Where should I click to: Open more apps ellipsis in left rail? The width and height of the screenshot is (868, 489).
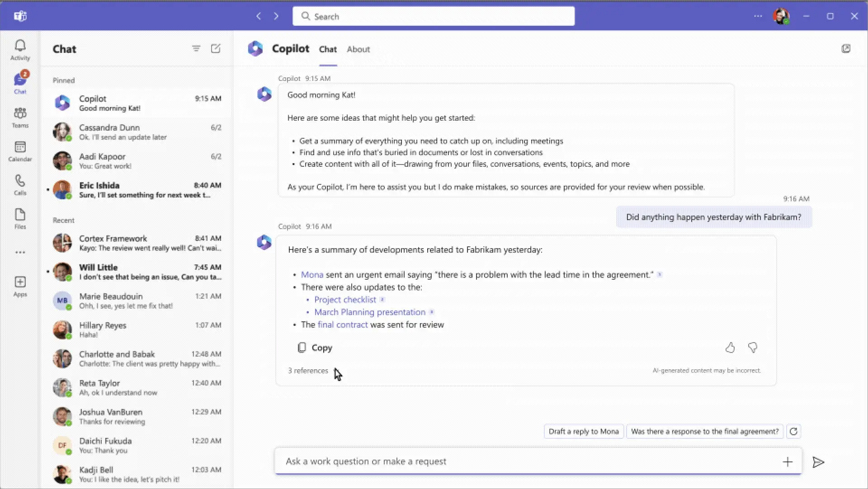pos(20,253)
